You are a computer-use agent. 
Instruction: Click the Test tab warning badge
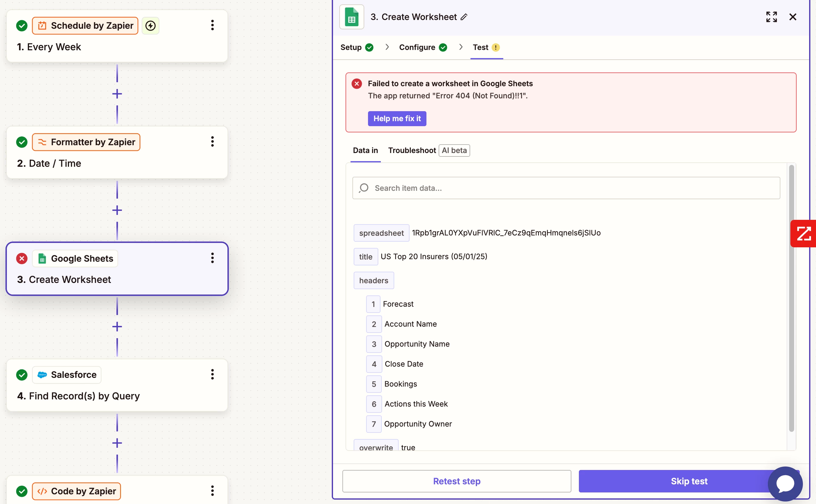coord(495,47)
